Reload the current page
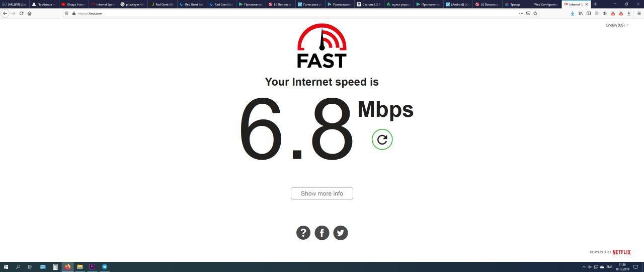644x272 pixels. click(21, 14)
